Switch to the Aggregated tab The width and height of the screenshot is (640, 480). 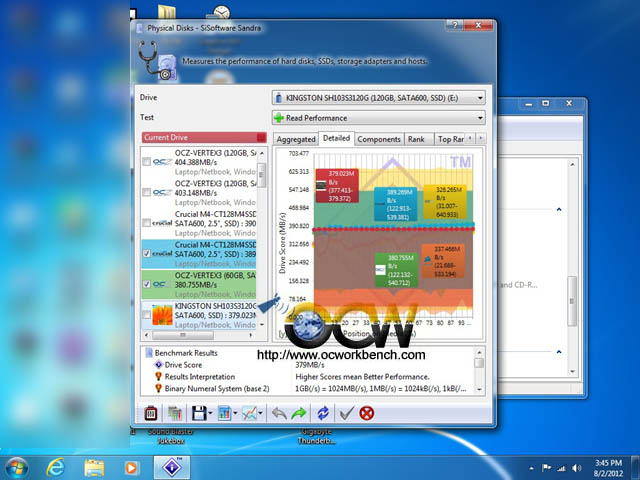296,139
